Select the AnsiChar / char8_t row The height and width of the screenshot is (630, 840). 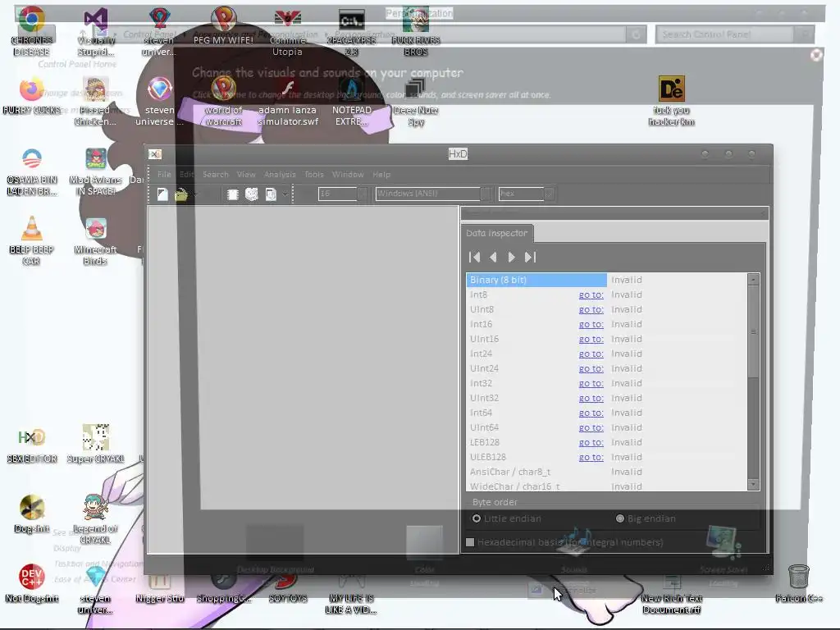click(x=606, y=472)
